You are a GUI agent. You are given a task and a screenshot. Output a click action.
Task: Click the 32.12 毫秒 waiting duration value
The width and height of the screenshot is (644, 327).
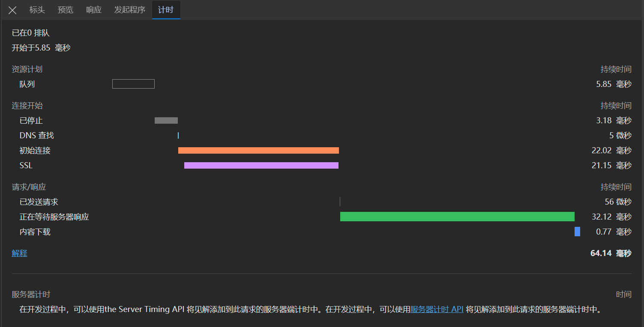[611, 217]
